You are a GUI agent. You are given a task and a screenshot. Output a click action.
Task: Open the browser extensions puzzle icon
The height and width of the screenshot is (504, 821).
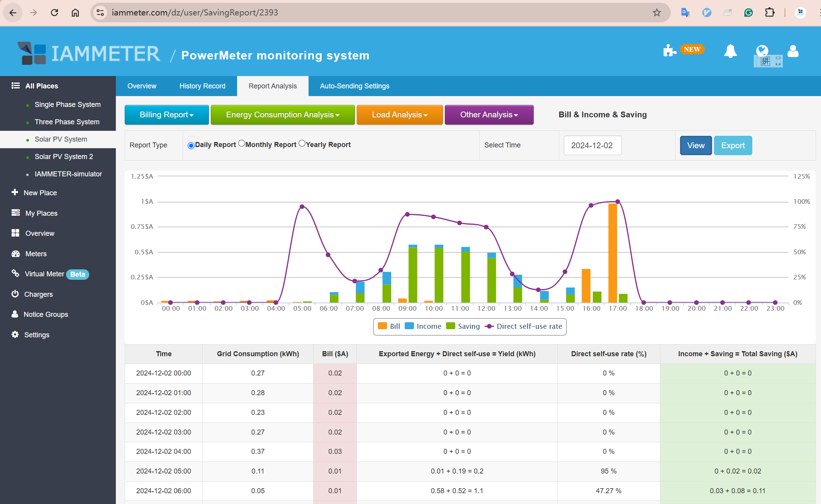[770, 13]
